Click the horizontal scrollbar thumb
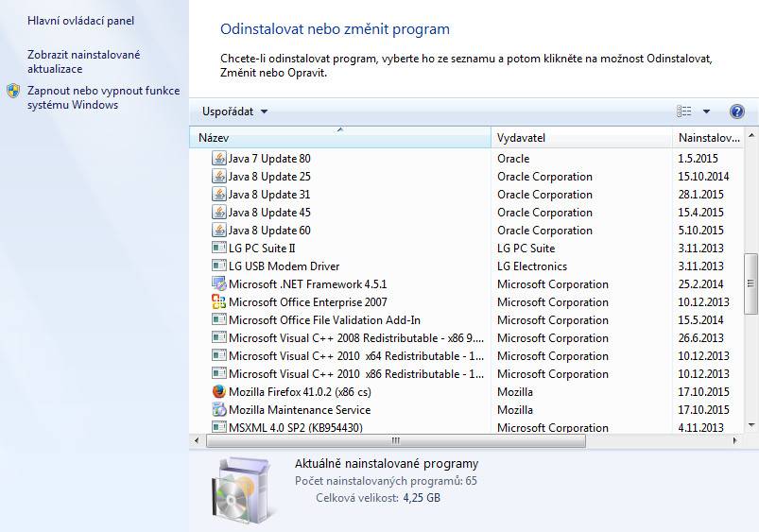The width and height of the screenshot is (759, 532). click(x=396, y=440)
